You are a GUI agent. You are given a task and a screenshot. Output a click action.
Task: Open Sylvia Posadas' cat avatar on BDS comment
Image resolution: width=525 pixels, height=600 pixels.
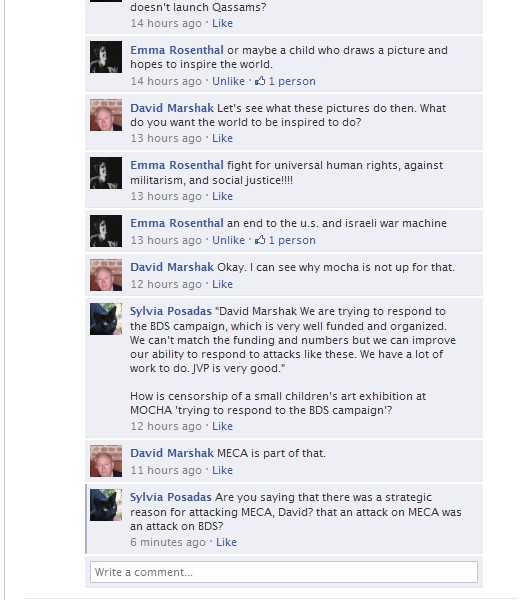tap(106, 319)
